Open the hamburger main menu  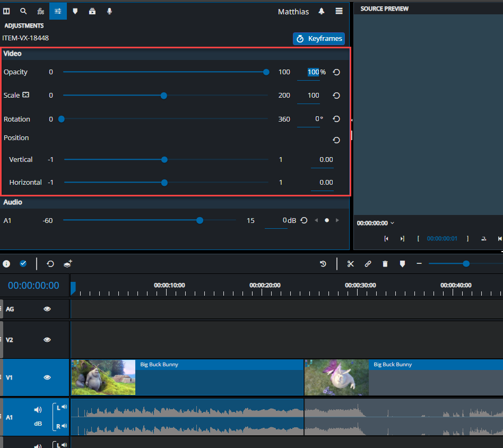pyautogui.click(x=339, y=11)
